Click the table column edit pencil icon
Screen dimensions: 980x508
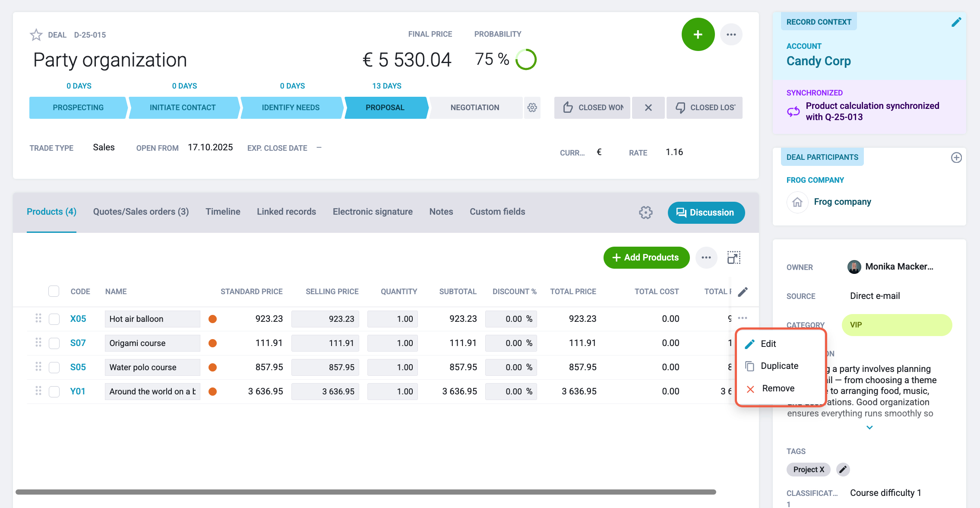[743, 292]
